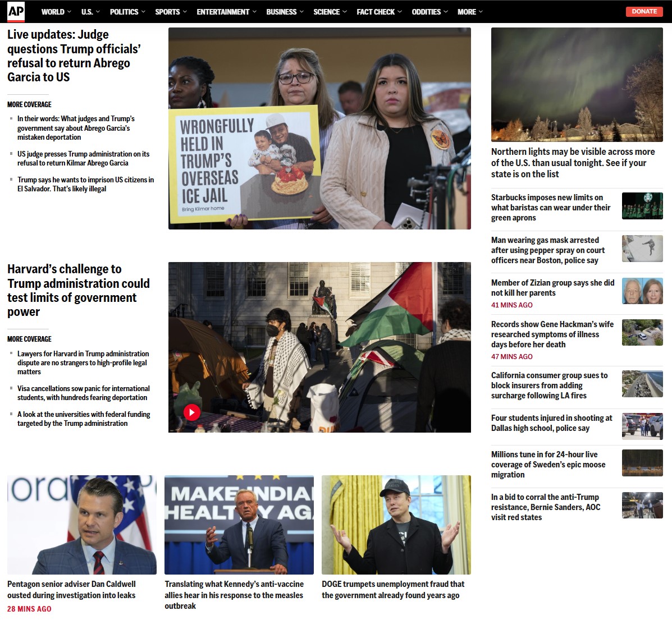
Task: Click the AP logo home icon
Action: 16,12
